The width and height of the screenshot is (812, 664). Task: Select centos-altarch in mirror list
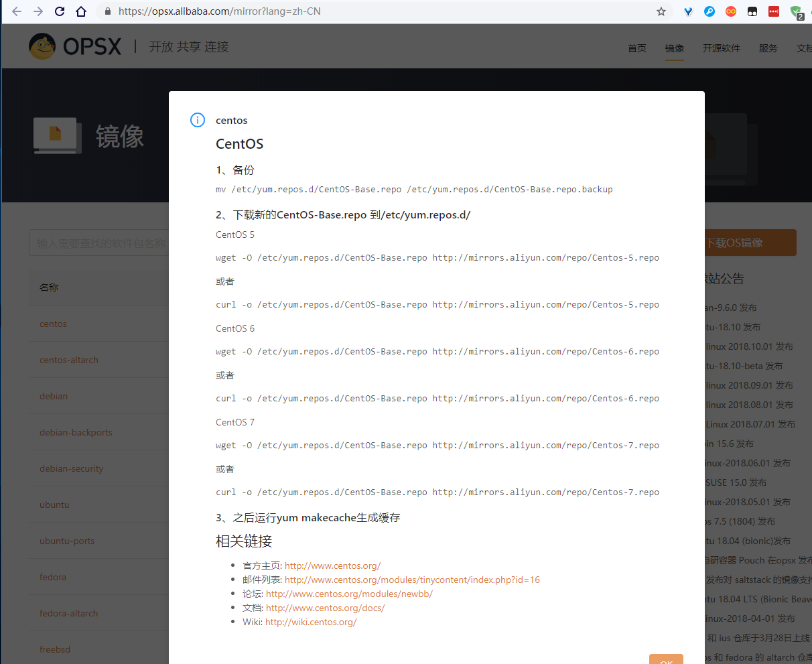coord(69,360)
